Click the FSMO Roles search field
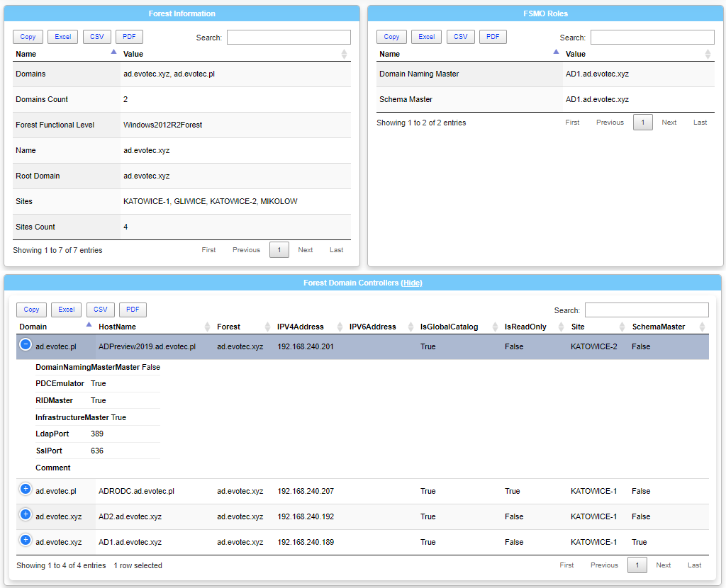726x588 pixels. coord(652,36)
